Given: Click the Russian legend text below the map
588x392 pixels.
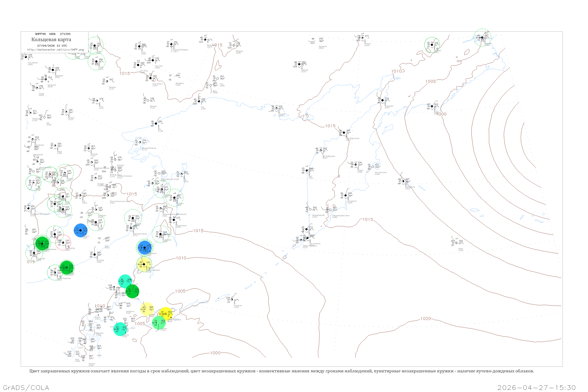Looking at the screenshot, I should pyautogui.click(x=281, y=371).
